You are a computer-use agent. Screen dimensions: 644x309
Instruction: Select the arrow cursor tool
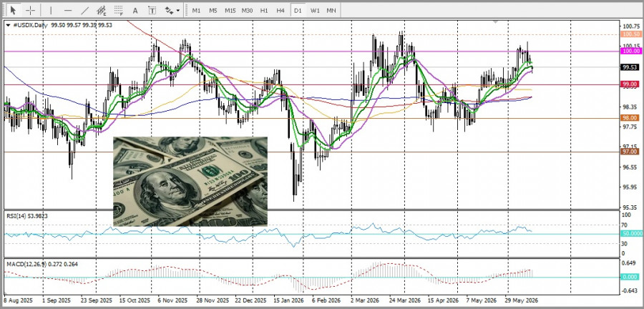pyautogui.click(x=13, y=10)
